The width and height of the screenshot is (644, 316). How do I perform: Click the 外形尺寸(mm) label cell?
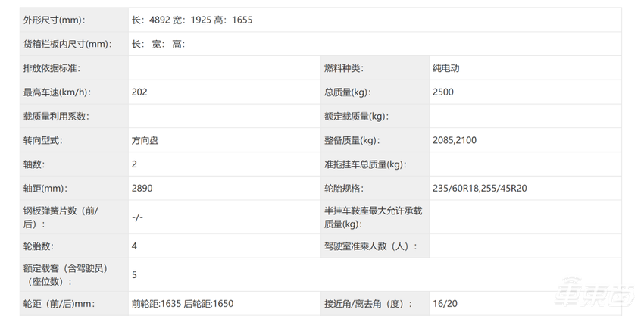(x=55, y=20)
